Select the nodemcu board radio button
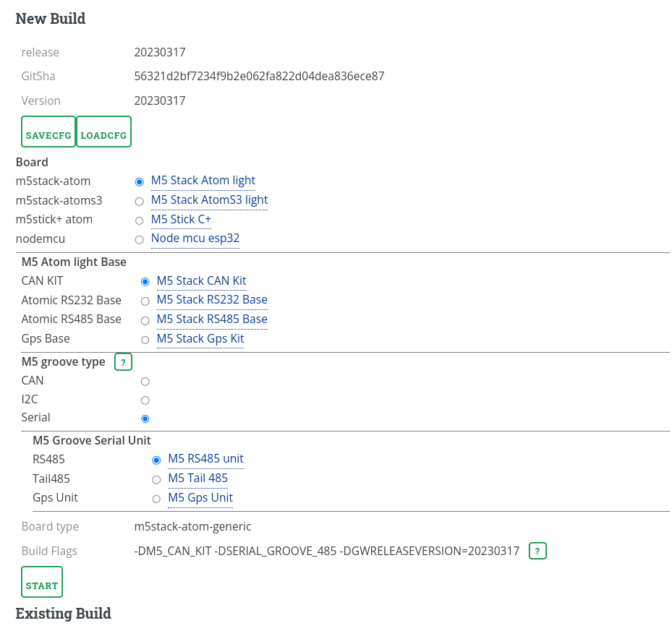This screenshot has width=672, height=631. tap(139, 239)
